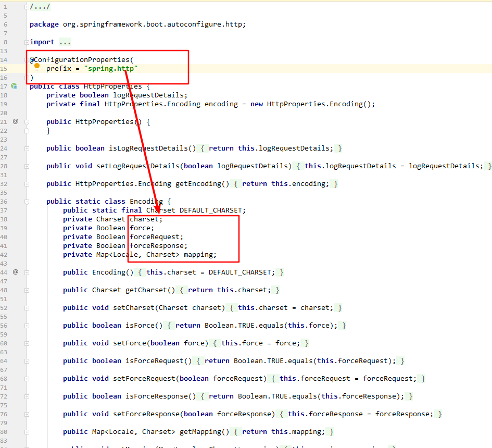Click the @ gutter icon beside HttpProperties() constructor
The image size is (492, 448).
(x=16, y=121)
